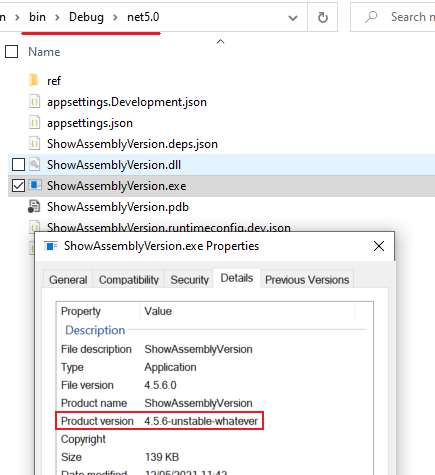Select ShowAssemblyVersion.deps.json file name
The image size is (435, 475).
(132, 144)
